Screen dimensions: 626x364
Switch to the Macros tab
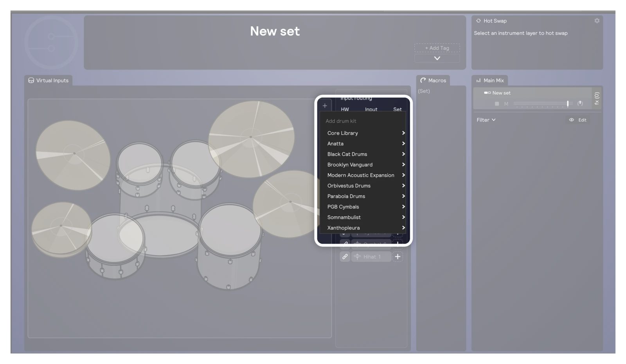pyautogui.click(x=433, y=81)
